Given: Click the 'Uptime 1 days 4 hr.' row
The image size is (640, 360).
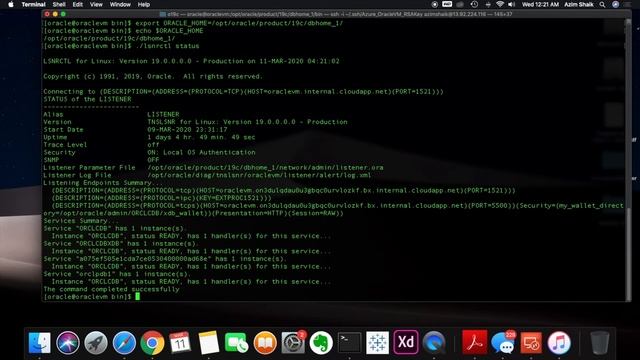Looking at the screenshot, I should click(x=149, y=137).
